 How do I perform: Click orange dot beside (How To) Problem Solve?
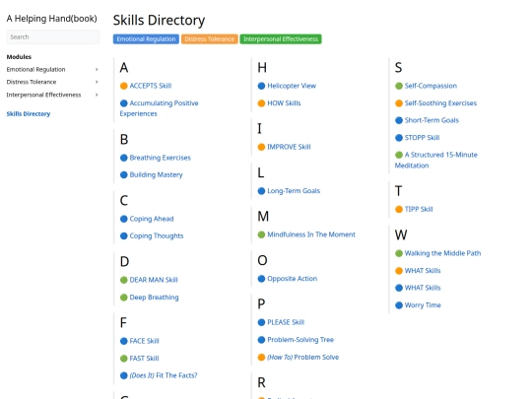261,358
